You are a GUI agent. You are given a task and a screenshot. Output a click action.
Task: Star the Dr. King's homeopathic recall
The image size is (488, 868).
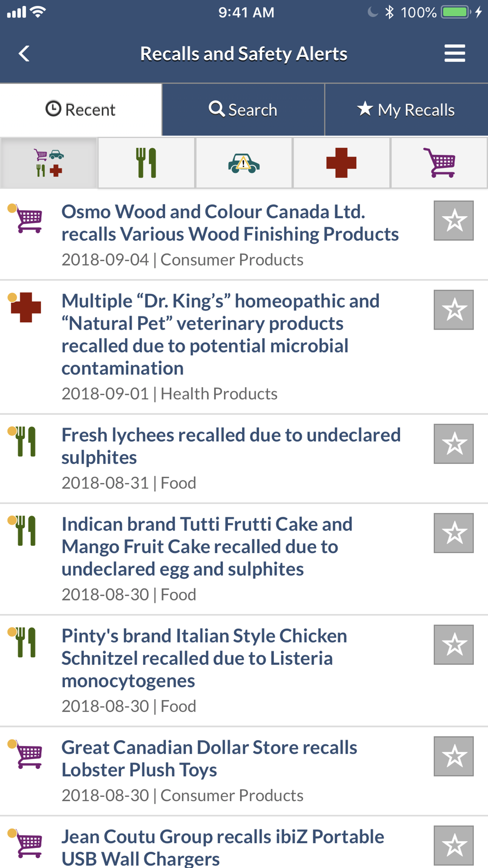(454, 310)
